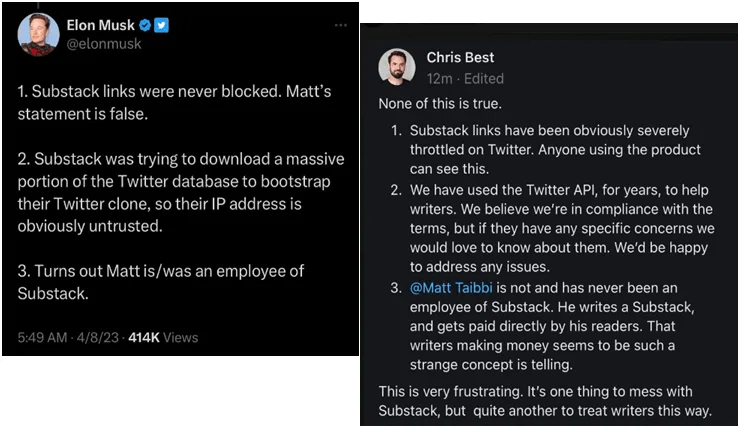The height and width of the screenshot is (430, 740).
Task: Click the Edited label on the post
Action: [484, 78]
